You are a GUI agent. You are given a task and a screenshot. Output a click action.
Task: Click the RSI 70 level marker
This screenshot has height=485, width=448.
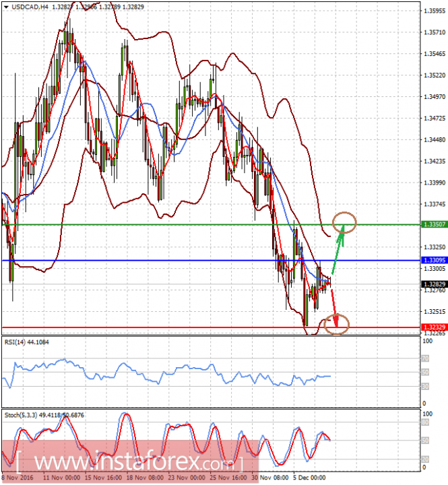pyautogui.click(x=425, y=359)
